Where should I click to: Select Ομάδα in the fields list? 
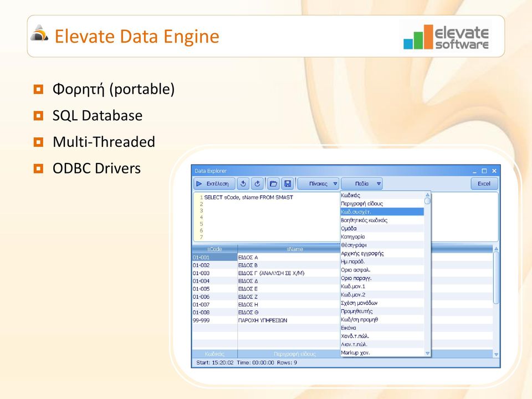(x=382, y=228)
